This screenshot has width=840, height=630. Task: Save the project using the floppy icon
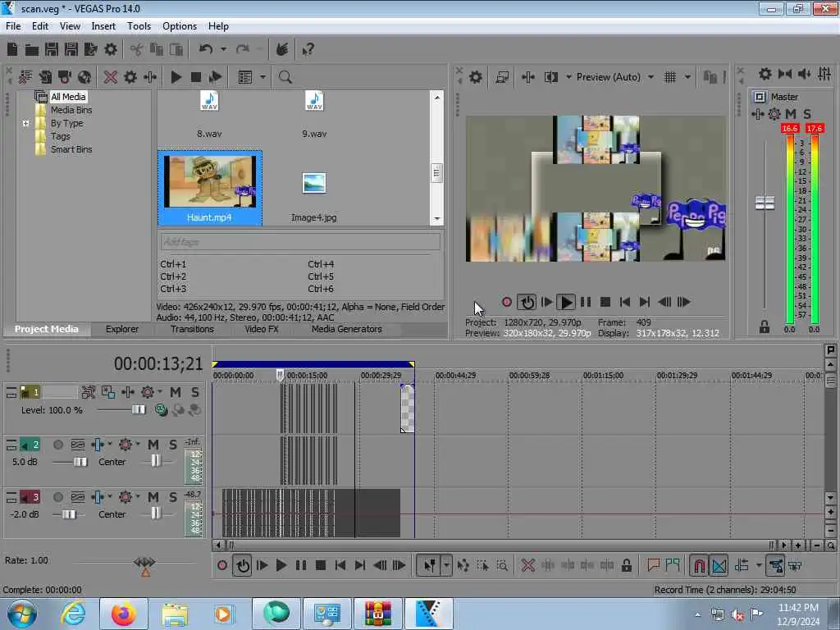[x=52, y=50]
